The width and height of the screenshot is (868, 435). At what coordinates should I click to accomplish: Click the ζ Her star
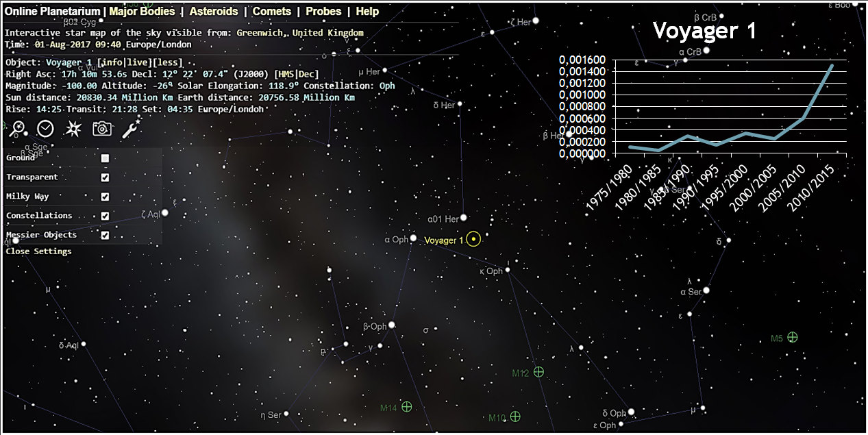pyautogui.click(x=536, y=21)
